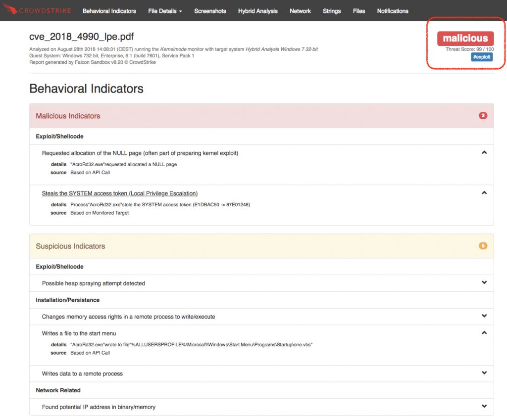Click the Threat Score: 99 / 100 text
This screenshot has height=420, width=507.
(469, 49)
